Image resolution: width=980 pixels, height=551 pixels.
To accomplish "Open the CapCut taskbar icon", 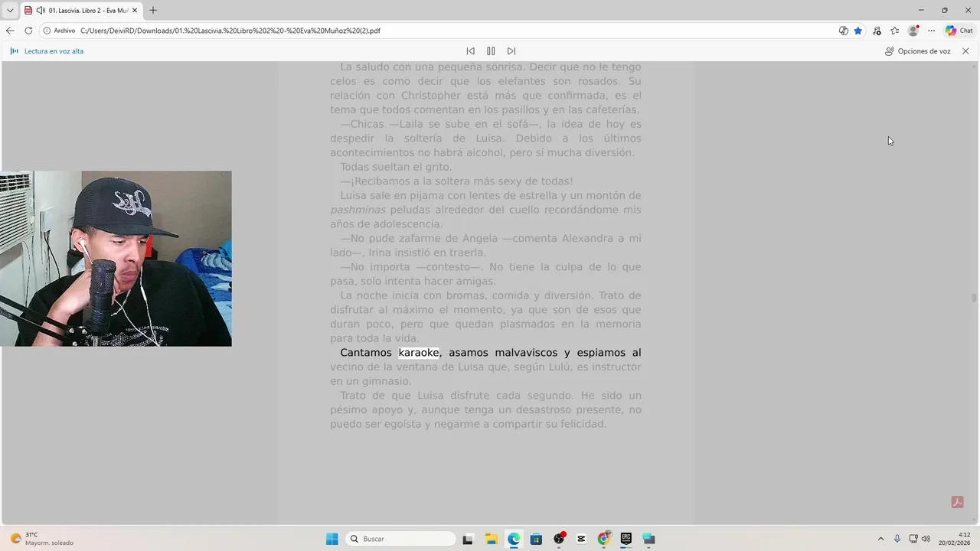I will [581, 539].
